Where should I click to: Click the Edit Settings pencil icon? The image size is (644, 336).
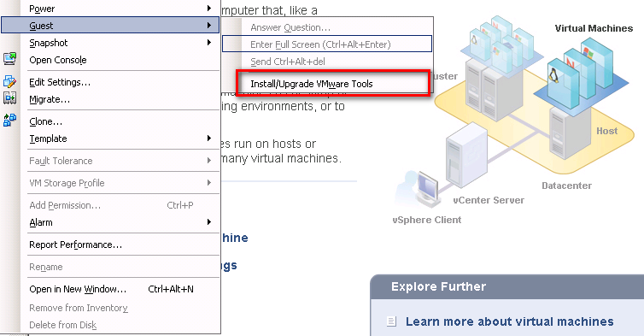coord(10,81)
